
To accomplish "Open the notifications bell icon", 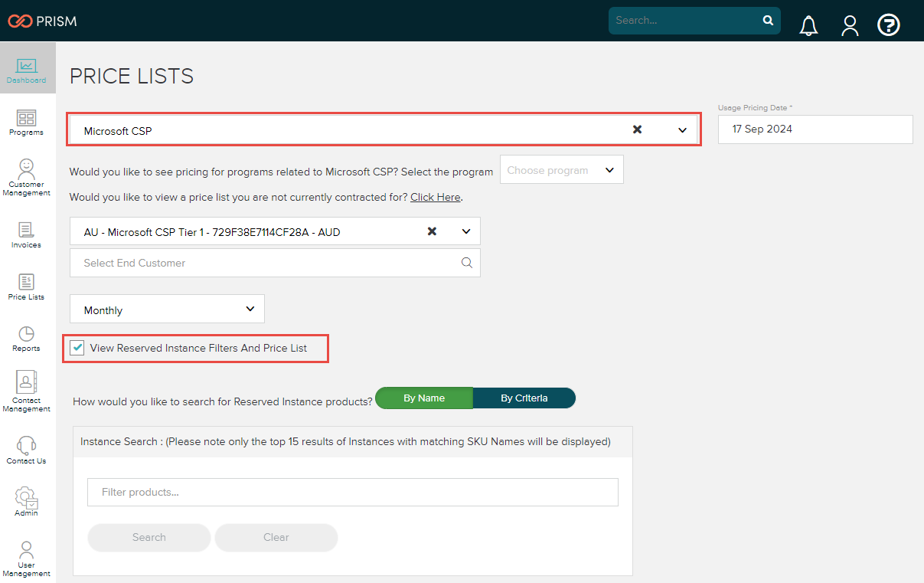I will tap(808, 25).
